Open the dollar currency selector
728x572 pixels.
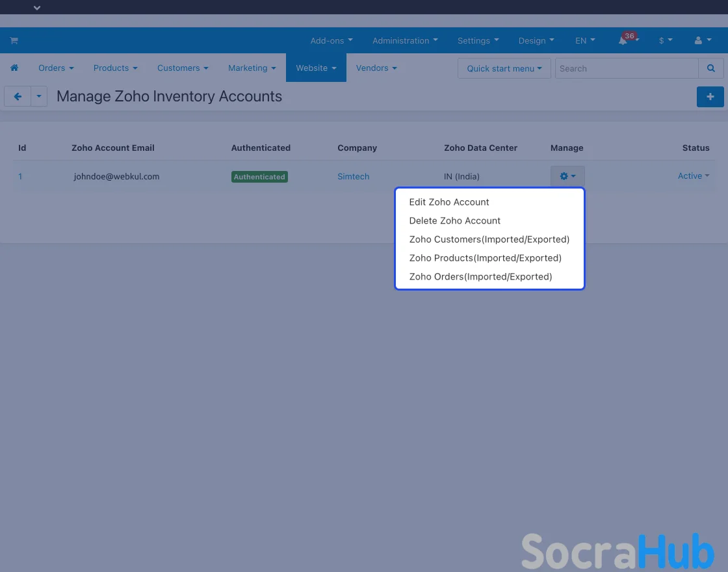(x=665, y=40)
